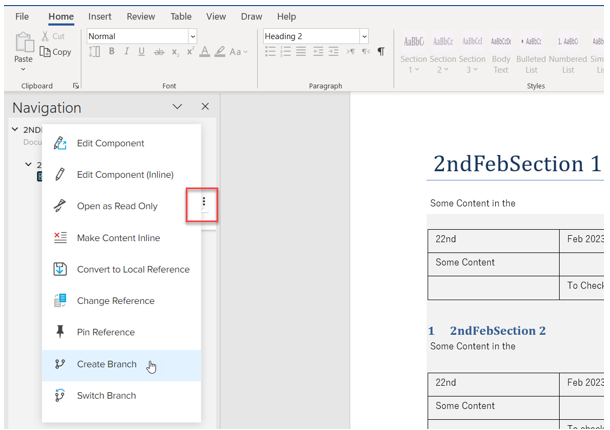Apply the Section 3 style

(472, 54)
